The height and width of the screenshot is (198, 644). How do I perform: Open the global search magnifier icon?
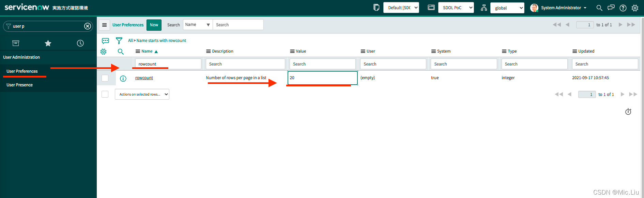pyautogui.click(x=599, y=8)
